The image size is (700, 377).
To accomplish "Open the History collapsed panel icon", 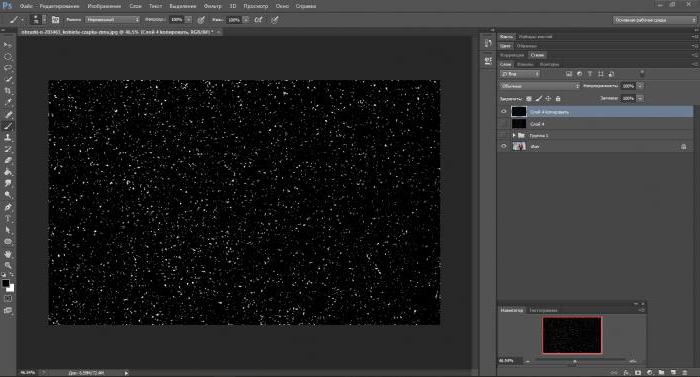I will pos(488,44).
